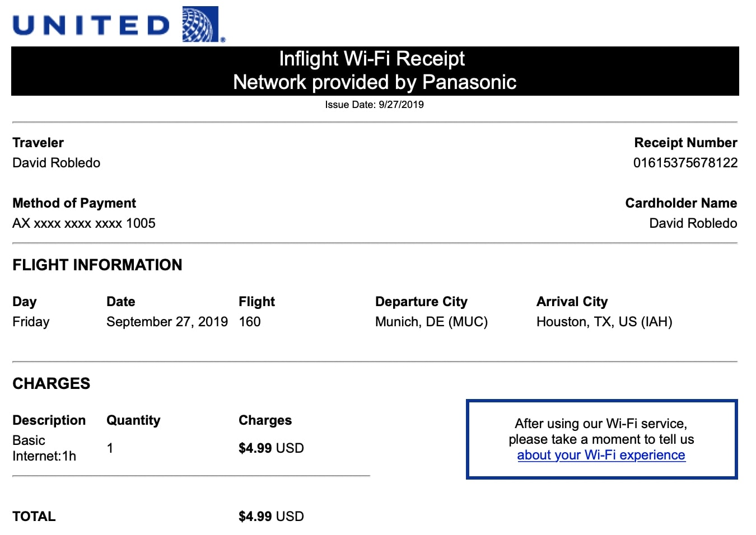Click flight number 160
Viewport: 756px width, 535px height.
pos(250,322)
